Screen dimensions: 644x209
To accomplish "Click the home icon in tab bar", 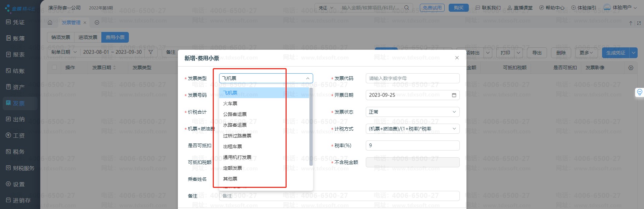I will point(50,23).
